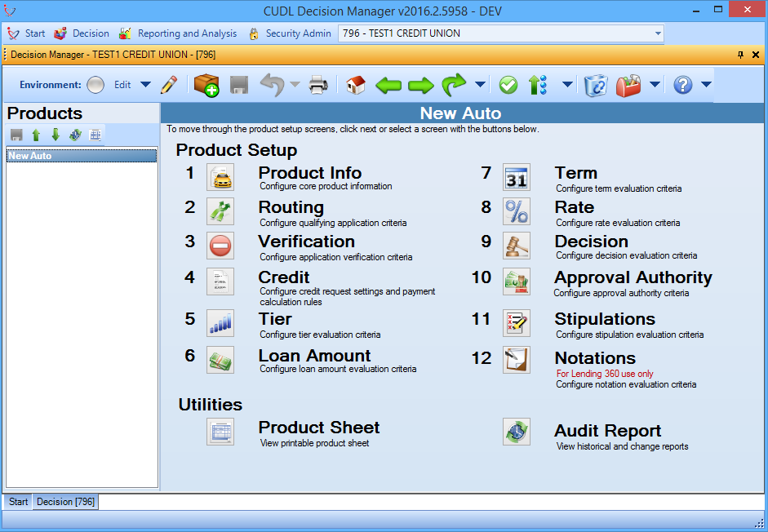Open the credit union selector combo box
This screenshot has width=768, height=532.
[500, 33]
